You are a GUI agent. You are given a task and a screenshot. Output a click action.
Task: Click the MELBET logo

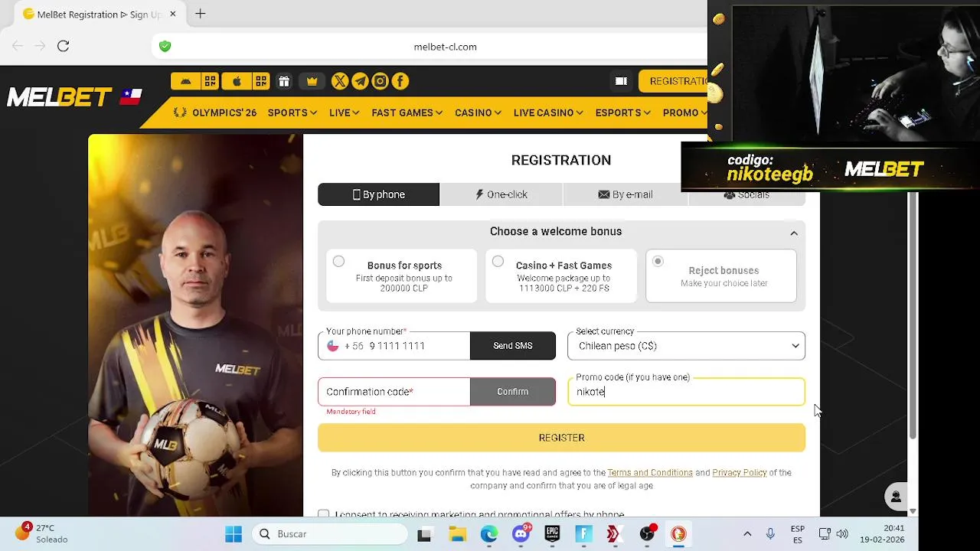tap(60, 97)
